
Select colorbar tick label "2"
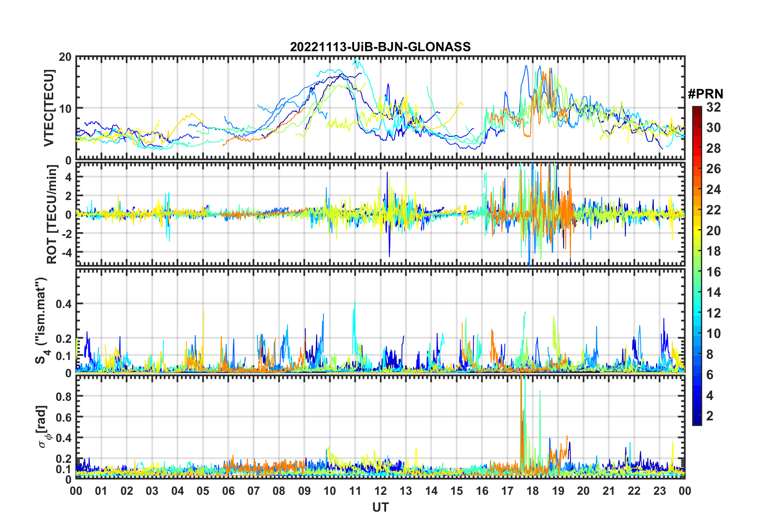point(710,416)
